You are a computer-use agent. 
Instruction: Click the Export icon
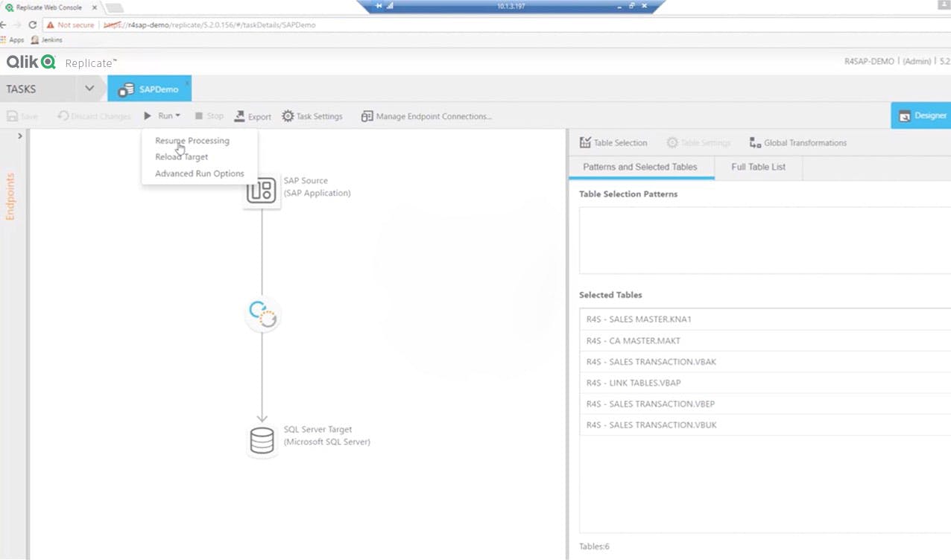(x=239, y=116)
